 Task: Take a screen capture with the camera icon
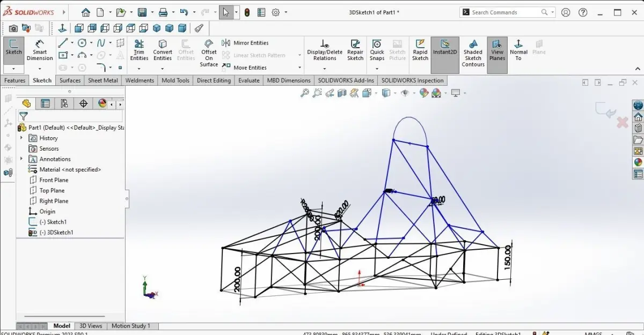13,28
